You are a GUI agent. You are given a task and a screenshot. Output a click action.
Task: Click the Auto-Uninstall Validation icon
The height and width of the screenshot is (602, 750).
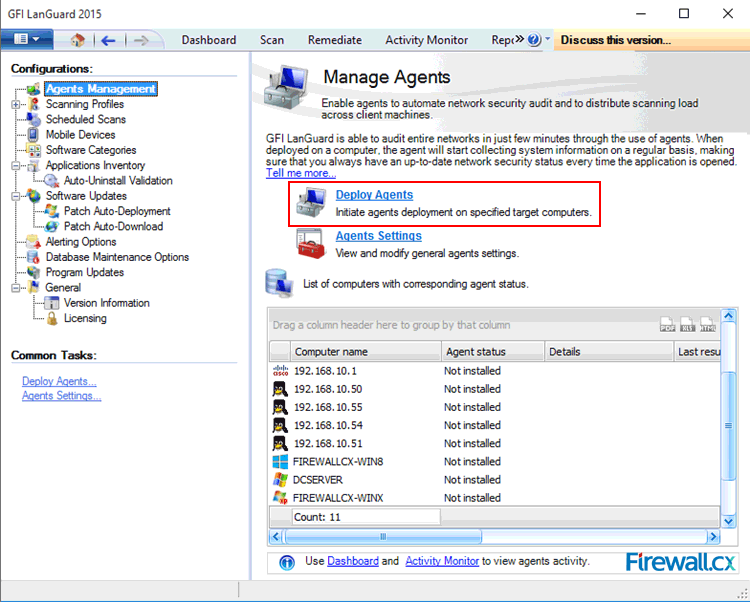pyautogui.click(x=51, y=180)
